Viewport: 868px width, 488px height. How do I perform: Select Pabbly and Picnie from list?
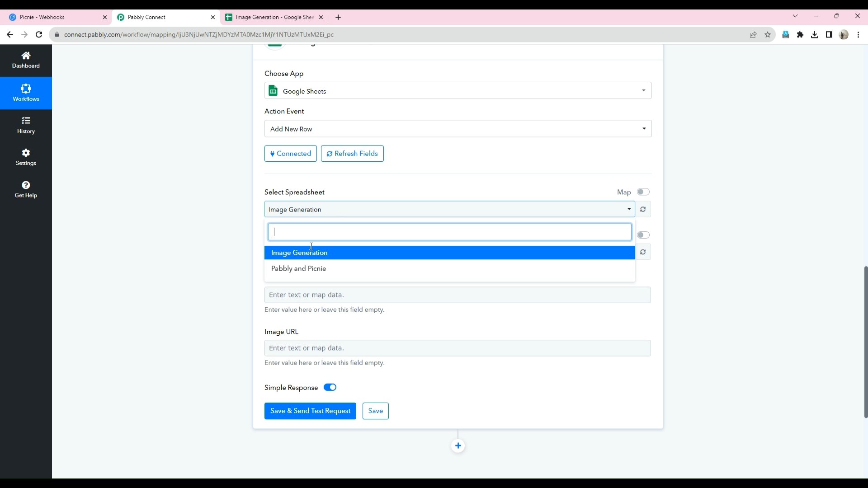point(299,268)
